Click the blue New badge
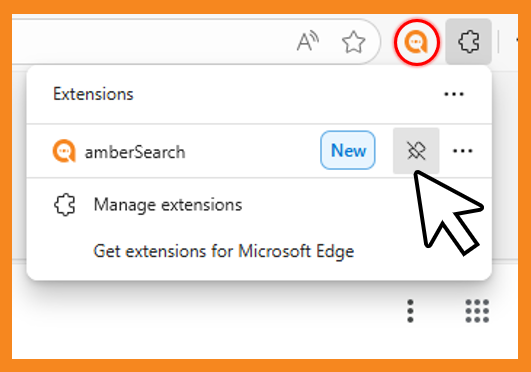Screen dimensions: 531x372 (x=348, y=150)
